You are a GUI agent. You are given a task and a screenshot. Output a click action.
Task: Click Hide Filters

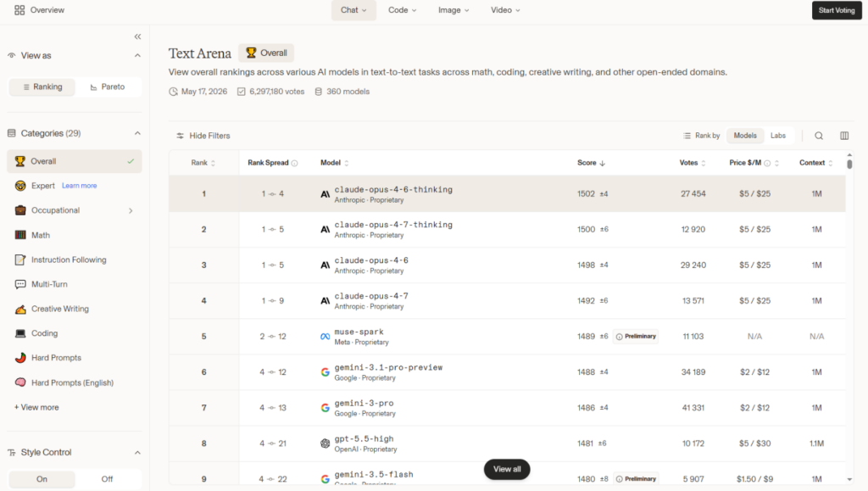pos(203,136)
